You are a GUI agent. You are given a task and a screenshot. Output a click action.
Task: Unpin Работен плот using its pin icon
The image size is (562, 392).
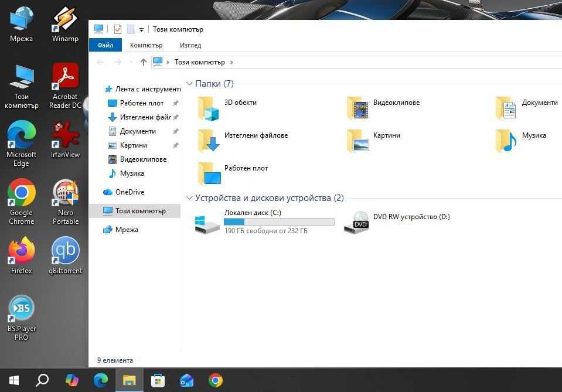175,103
